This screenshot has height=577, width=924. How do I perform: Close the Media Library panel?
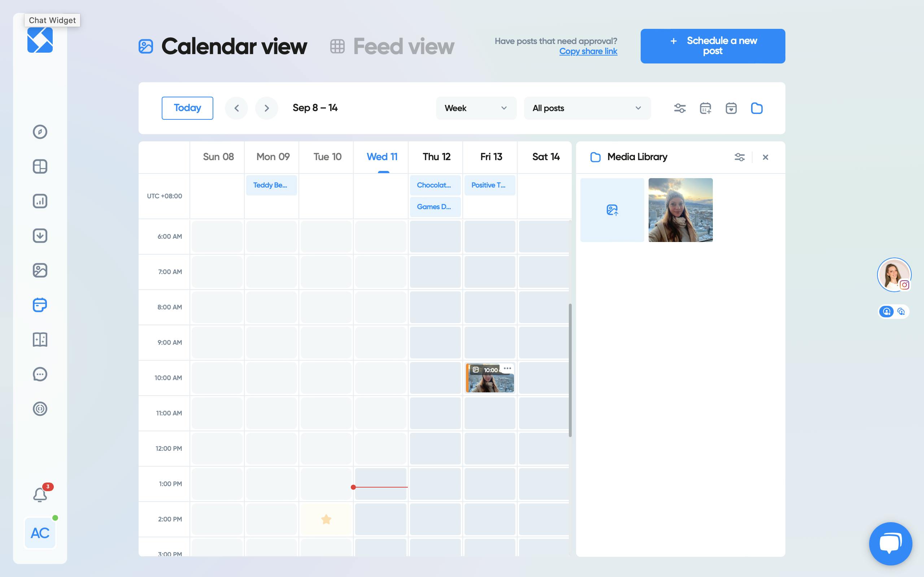click(x=766, y=157)
